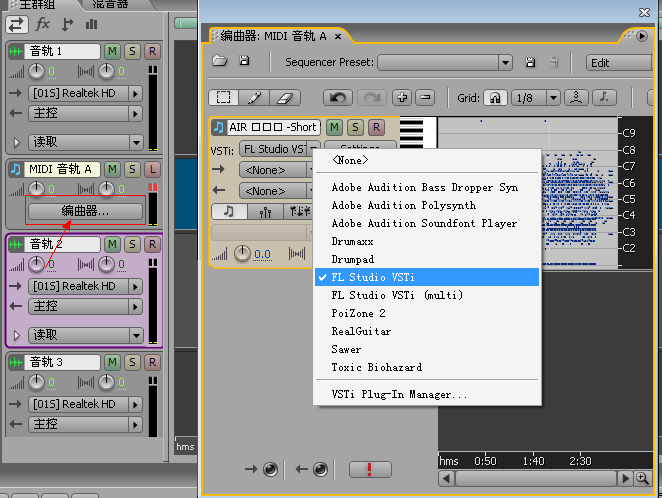Click the MIDI panic exclamation button
Image resolution: width=662 pixels, height=498 pixels.
pos(370,469)
